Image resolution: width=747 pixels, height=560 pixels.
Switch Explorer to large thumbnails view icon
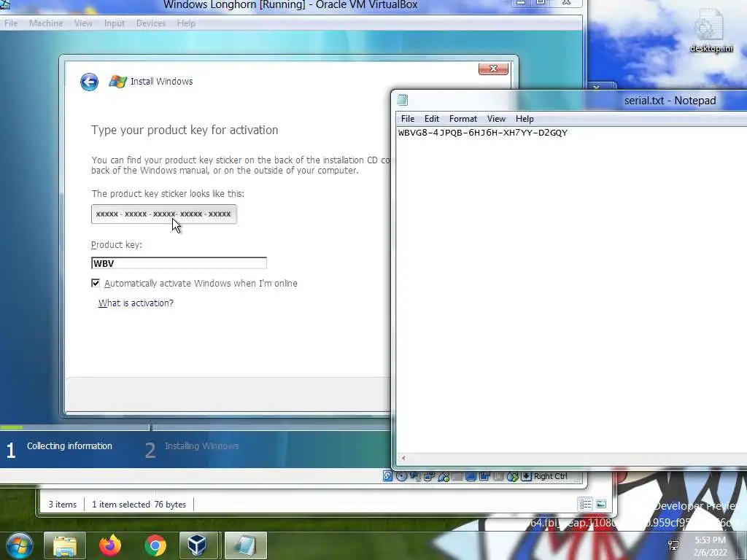pos(601,504)
